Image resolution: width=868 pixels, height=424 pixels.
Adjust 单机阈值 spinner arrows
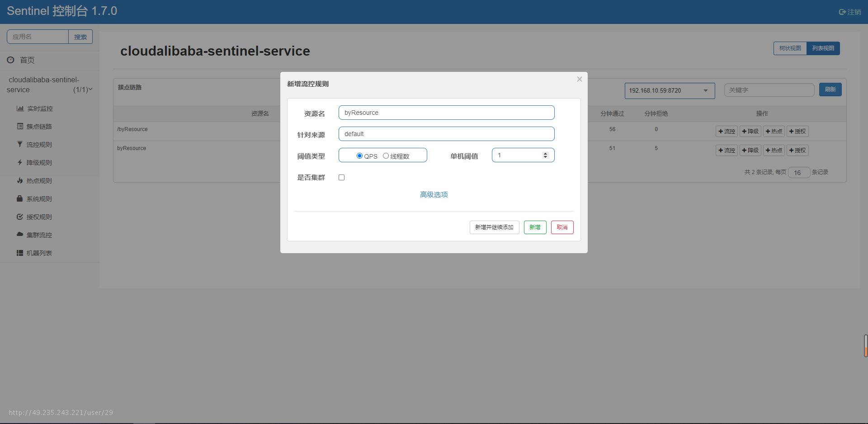(545, 155)
